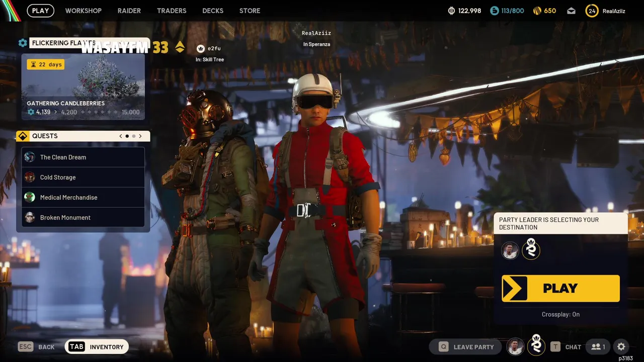Toggle the Crossplay: On setting
Image resolution: width=644 pixels, height=362 pixels.
point(560,314)
